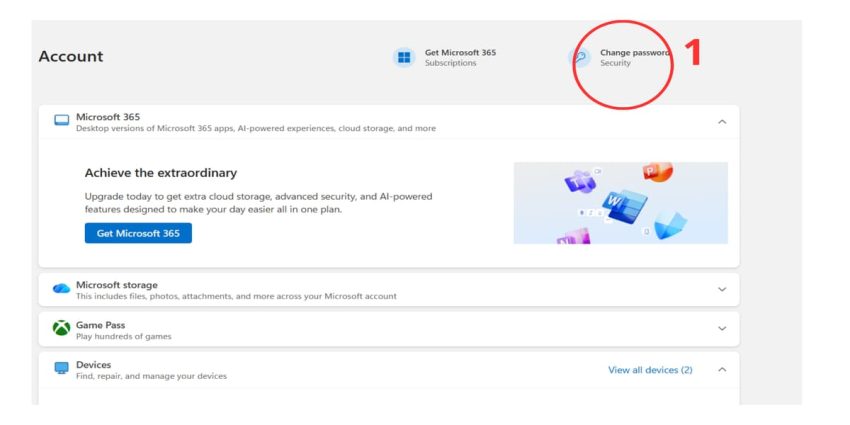The width and height of the screenshot is (850, 425).
Task: Expand the Game Pass section
Action: point(722,329)
